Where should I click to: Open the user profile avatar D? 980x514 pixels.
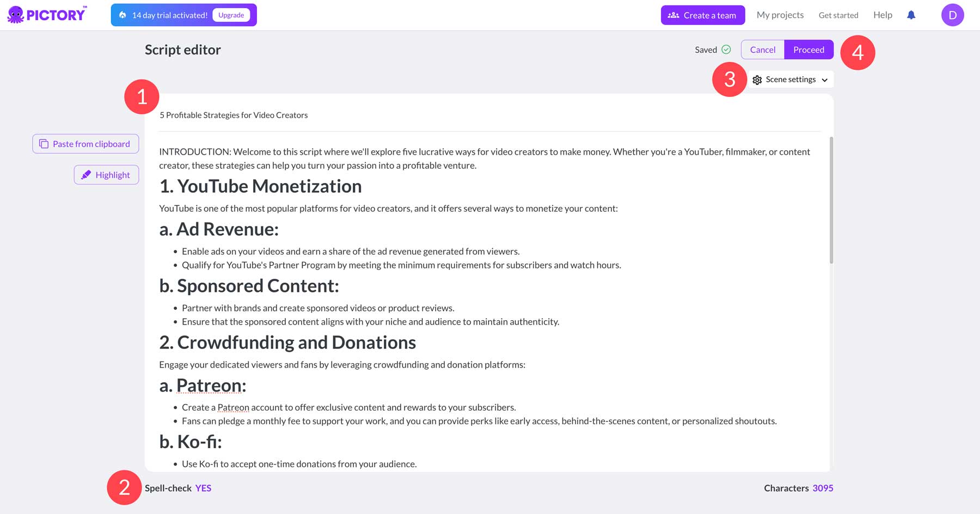[953, 15]
